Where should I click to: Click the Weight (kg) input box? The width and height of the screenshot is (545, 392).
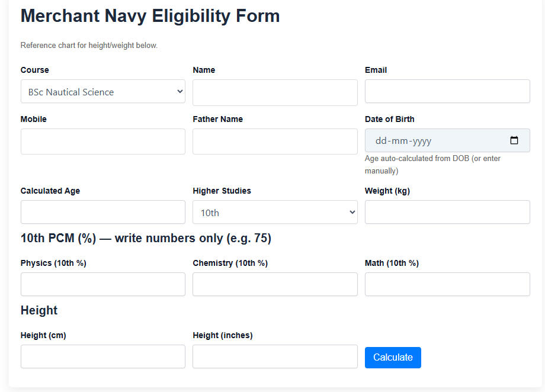click(447, 211)
